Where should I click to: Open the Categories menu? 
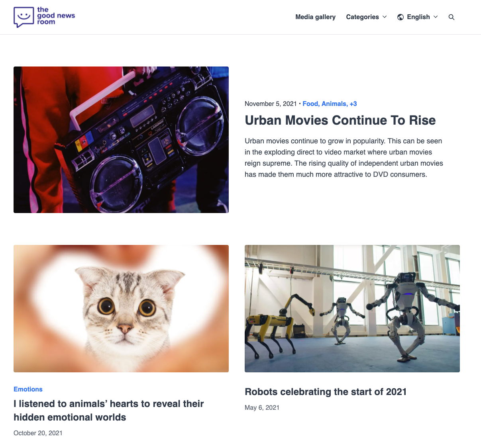pyautogui.click(x=366, y=17)
